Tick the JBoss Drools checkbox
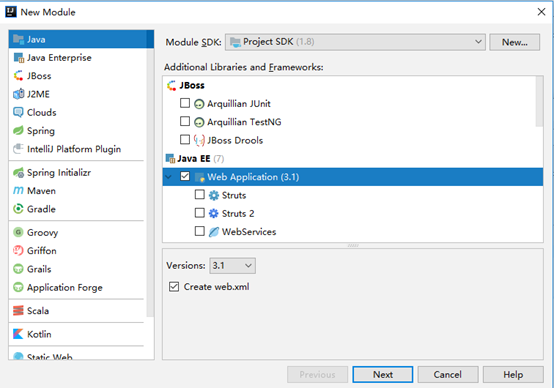This screenshot has width=554, height=388. (185, 140)
